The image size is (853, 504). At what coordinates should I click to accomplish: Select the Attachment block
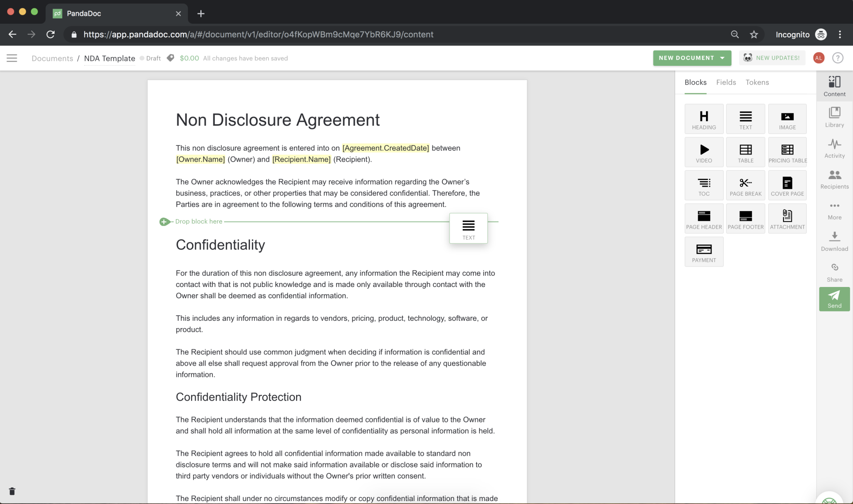787,219
